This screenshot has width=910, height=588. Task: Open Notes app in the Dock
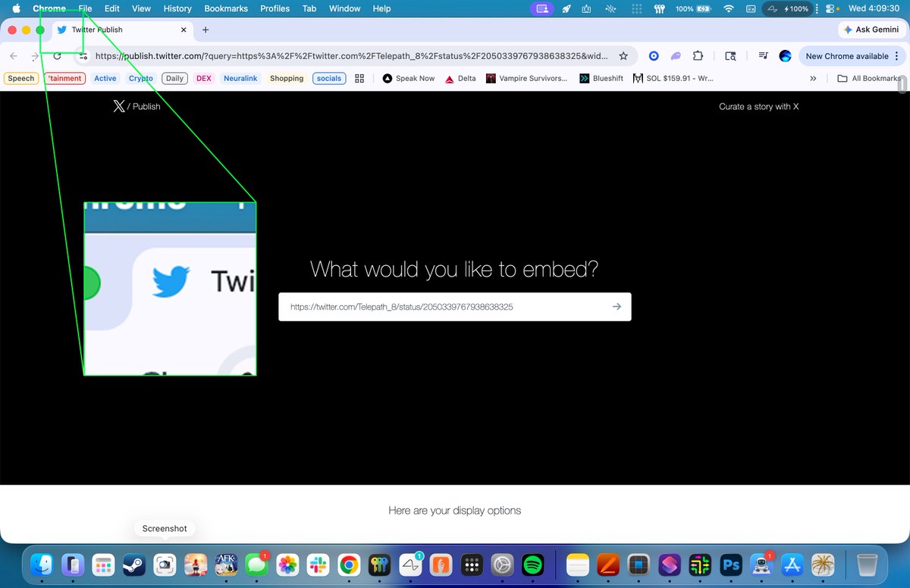[578, 565]
